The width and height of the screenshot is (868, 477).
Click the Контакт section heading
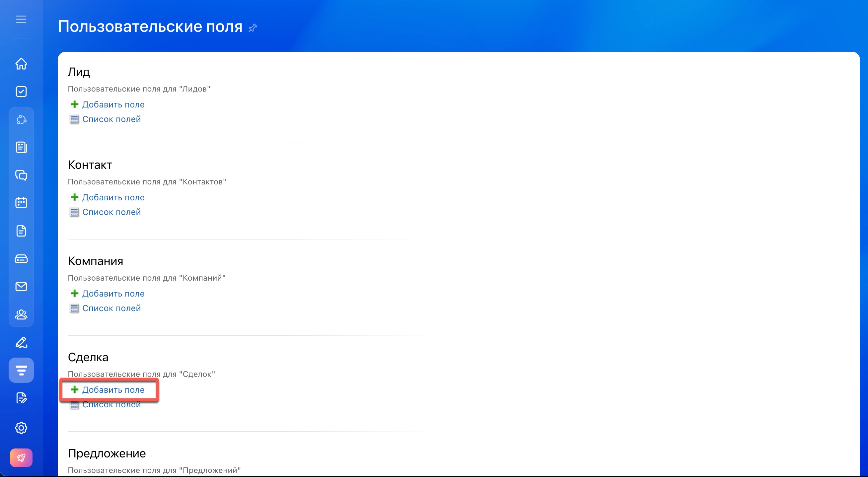click(90, 165)
